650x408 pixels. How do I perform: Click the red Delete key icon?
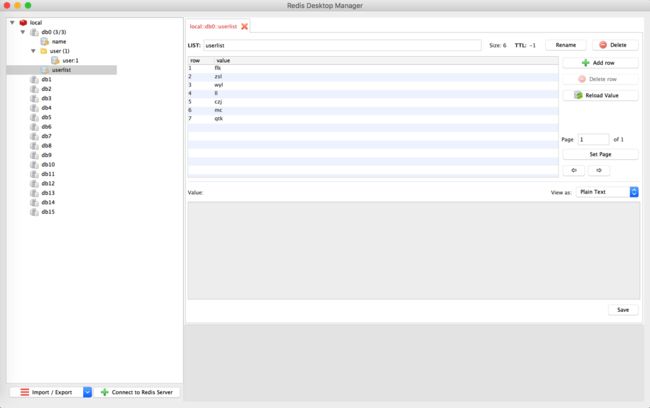point(603,45)
